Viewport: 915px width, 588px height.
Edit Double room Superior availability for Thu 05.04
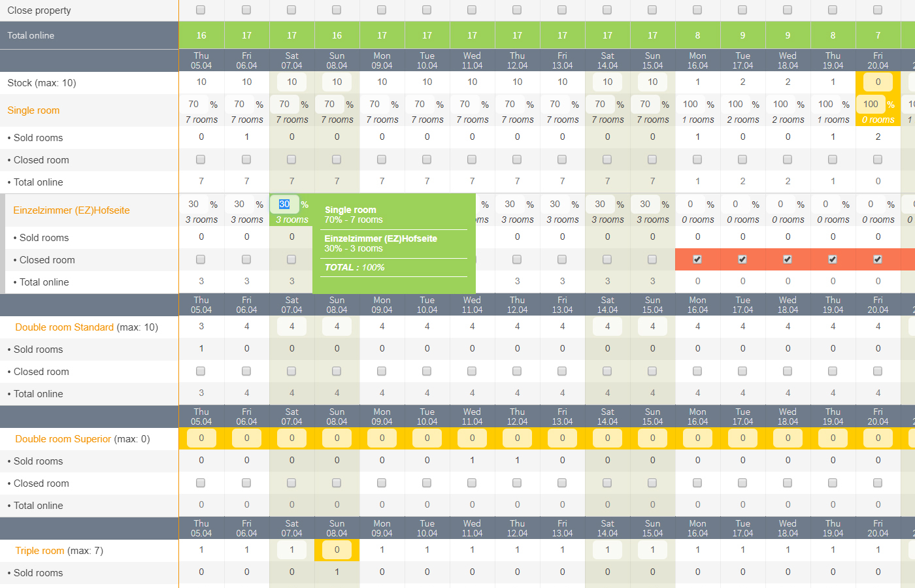[201, 438]
